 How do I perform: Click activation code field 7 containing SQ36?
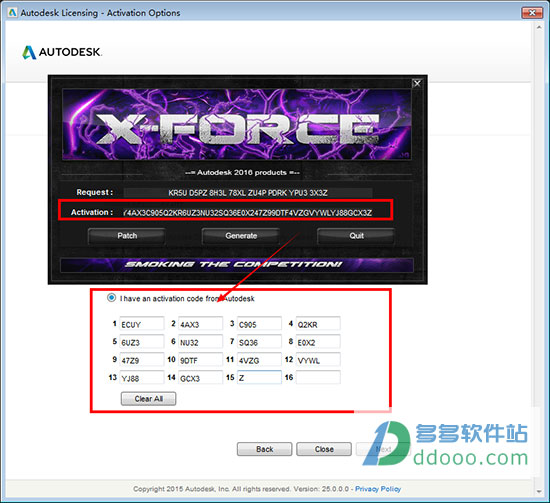point(259,342)
